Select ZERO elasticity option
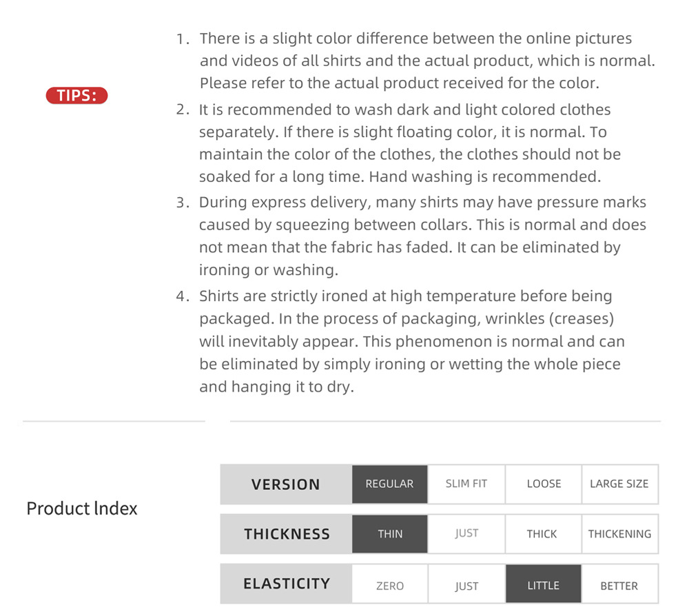The height and width of the screenshot is (616, 689). click(x=389, y=584)
